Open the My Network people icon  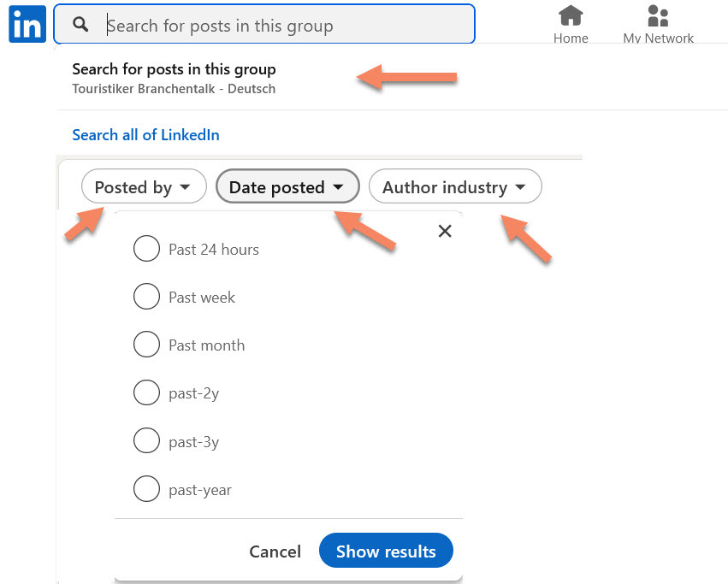point(658,15)
